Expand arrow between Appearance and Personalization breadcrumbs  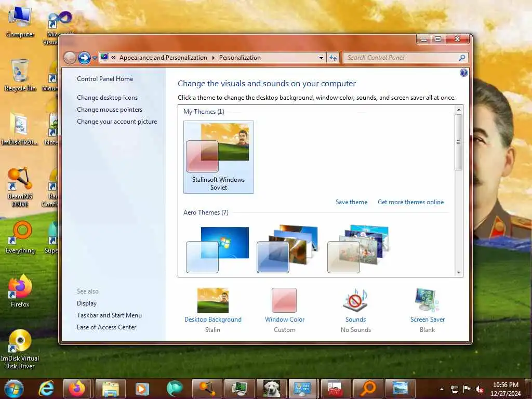click(214, 58)
